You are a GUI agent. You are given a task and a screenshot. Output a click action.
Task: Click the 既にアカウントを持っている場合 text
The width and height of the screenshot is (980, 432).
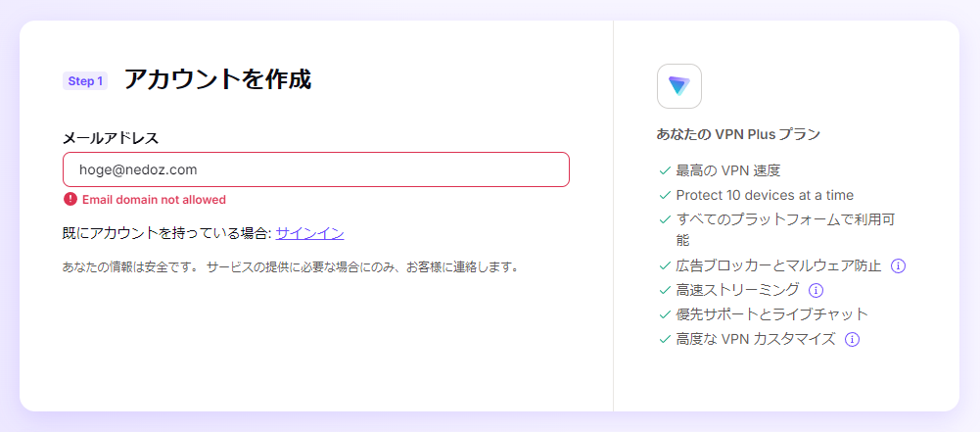pos(166,234)
